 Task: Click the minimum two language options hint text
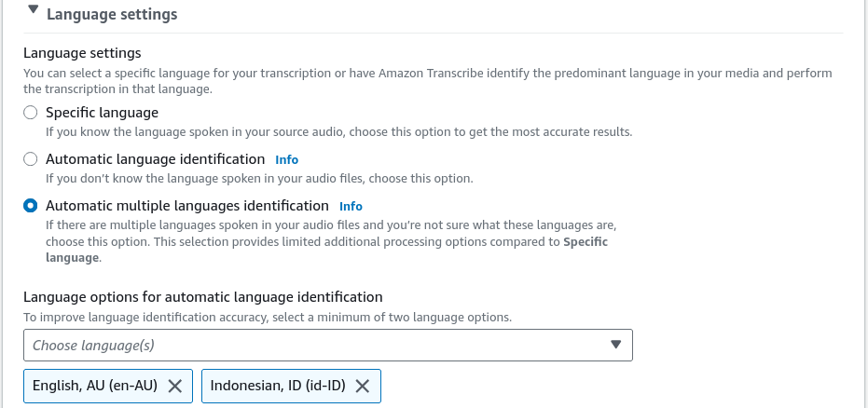(x=268, y=318)
